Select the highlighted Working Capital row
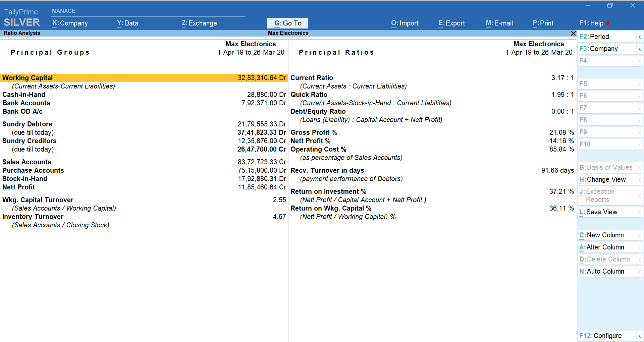The height and width of the screenshot is (342, 644). coord(144,78)
